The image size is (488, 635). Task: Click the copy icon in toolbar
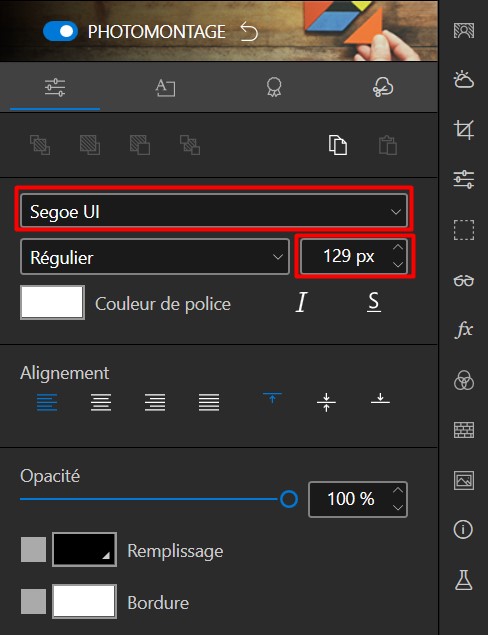tap(338, 145)
